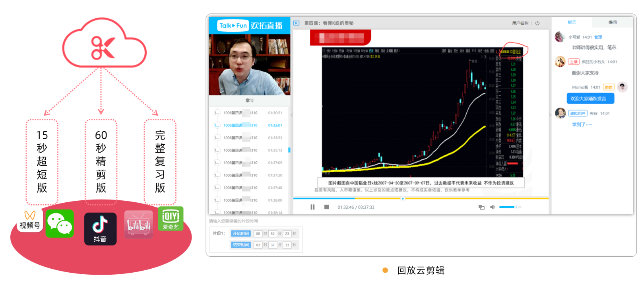Click the 老师讲得很实用 chat message
The image size is (644, 285).
(594, 48)
